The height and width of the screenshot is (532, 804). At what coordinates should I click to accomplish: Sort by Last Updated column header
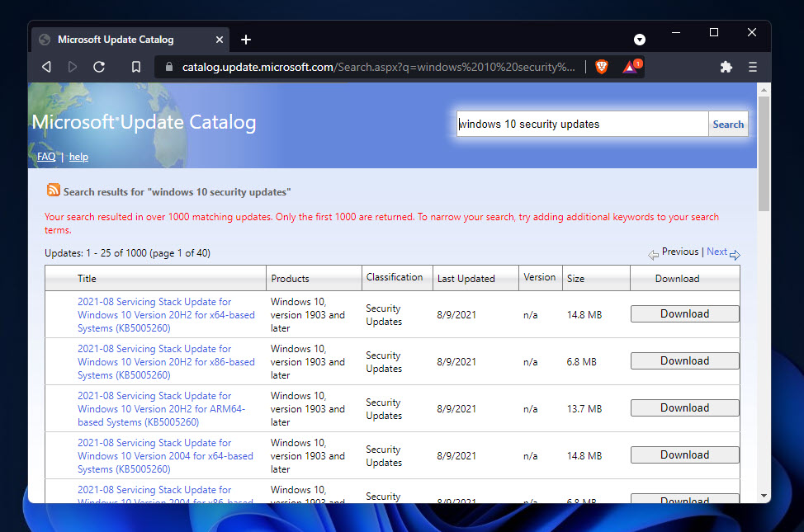pos(466,279)
